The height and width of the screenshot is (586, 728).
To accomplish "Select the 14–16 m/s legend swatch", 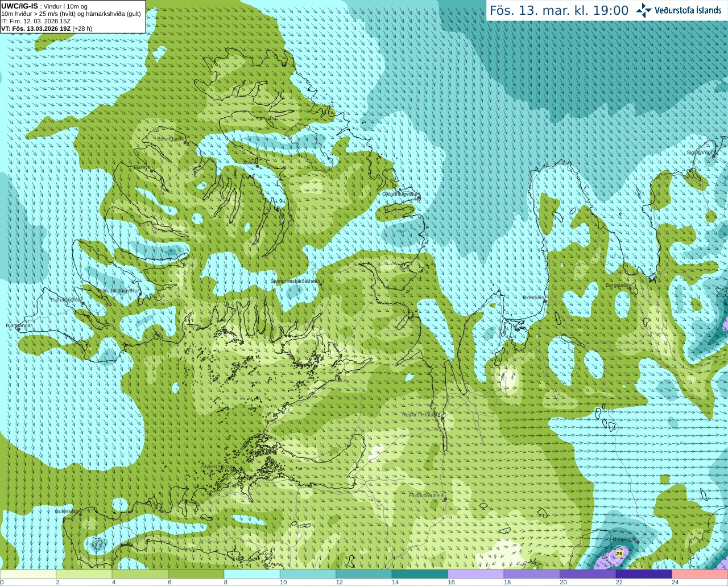I will 420,574.
